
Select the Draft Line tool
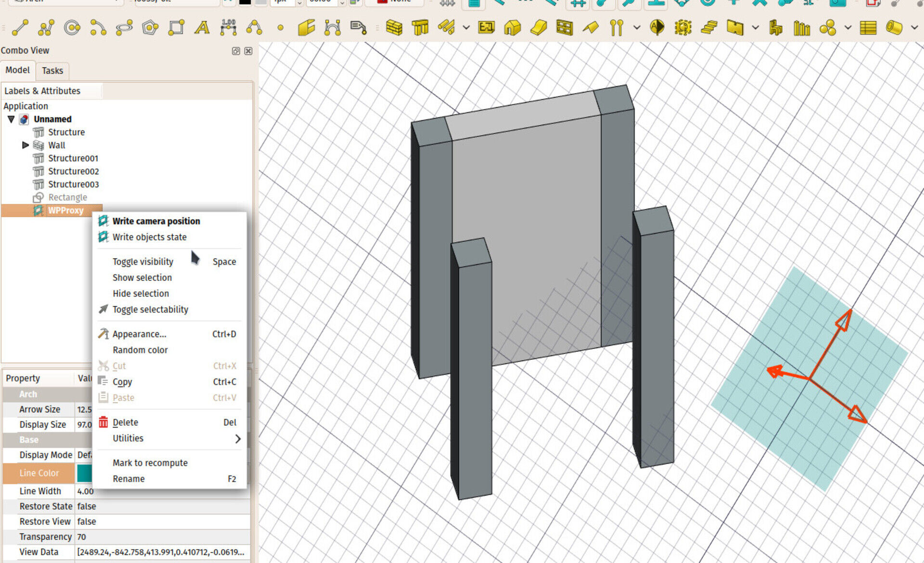pyautogui.click(x=20, y=28)
